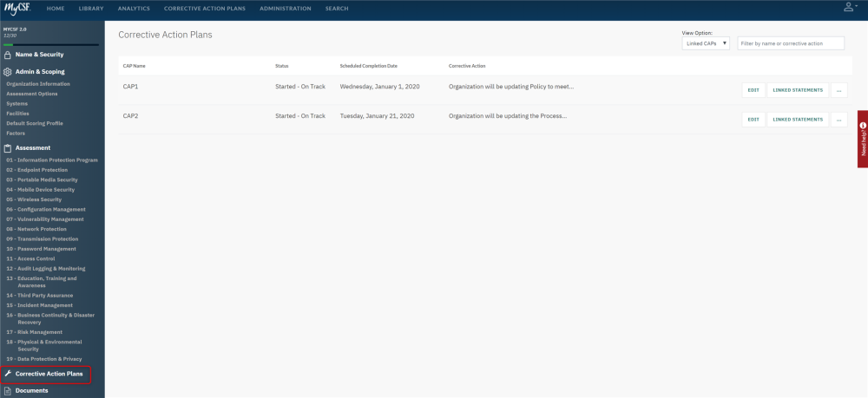Click the CAP Name column header
Image resolution: width=868 pixels, height=398 pixels.
(x=134, y=66)
